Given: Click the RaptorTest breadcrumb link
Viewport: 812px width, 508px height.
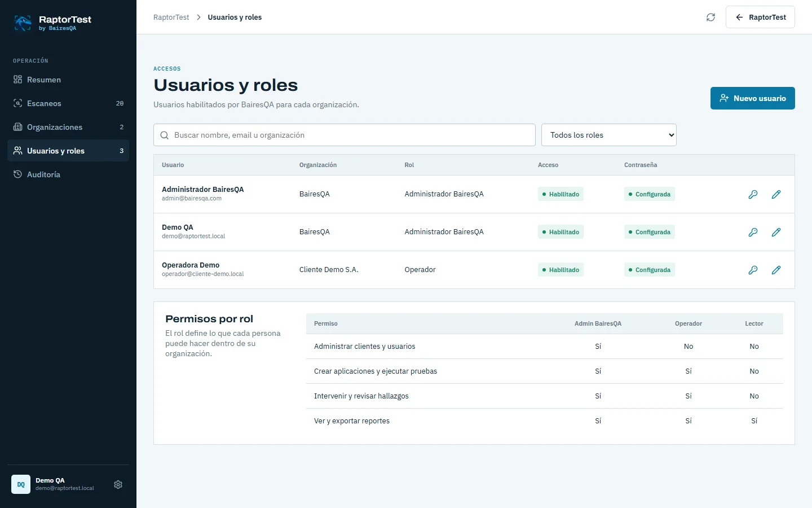Looking at the screenshot, I should 171,17.
